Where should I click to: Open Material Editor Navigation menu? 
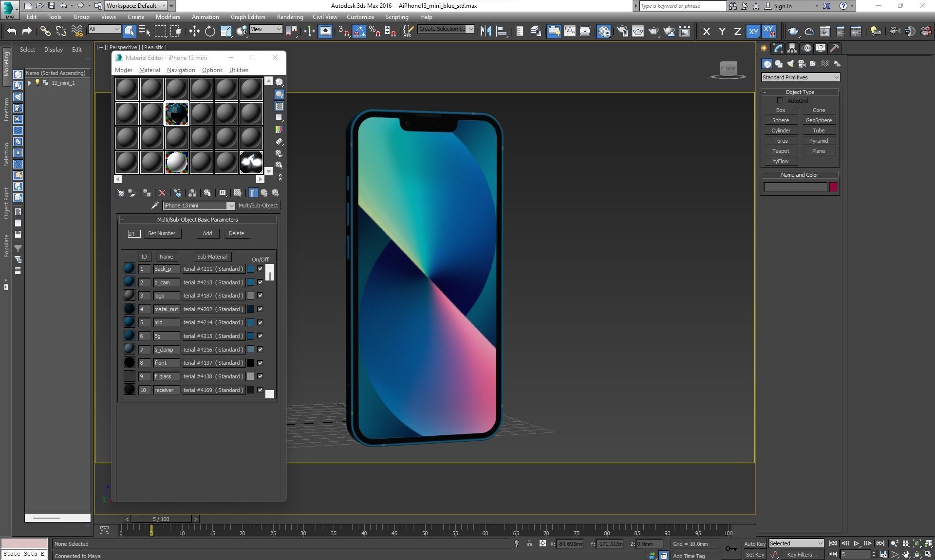(181, 70)
